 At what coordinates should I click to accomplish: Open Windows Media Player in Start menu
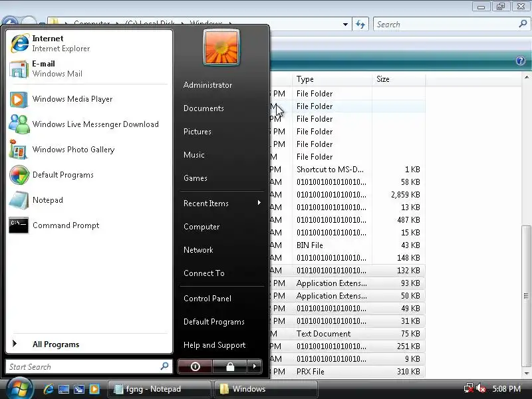[89, 99]
